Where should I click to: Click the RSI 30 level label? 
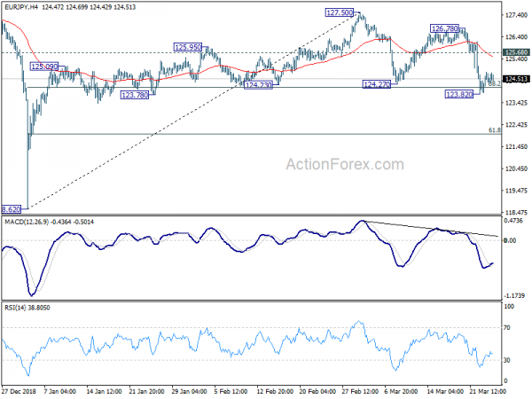click(x=507, y=360)
